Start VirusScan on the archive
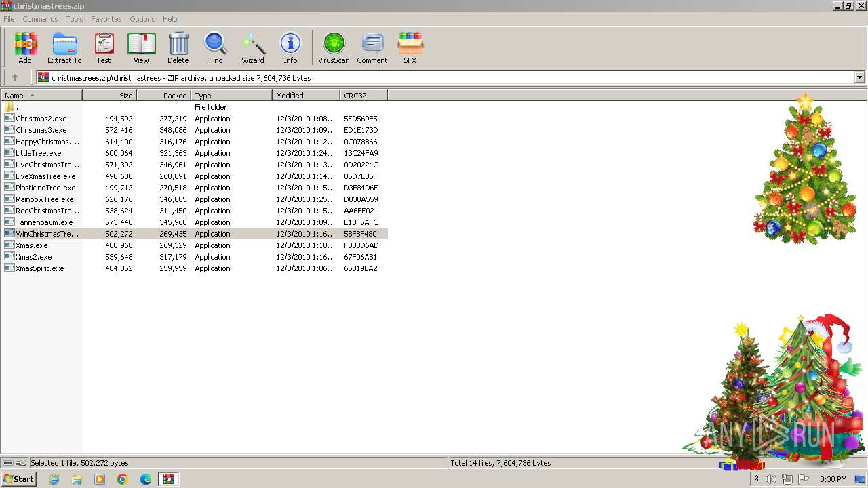Image resolution: width=868 pixels, height=488 pixels. (x=334, y=47)
